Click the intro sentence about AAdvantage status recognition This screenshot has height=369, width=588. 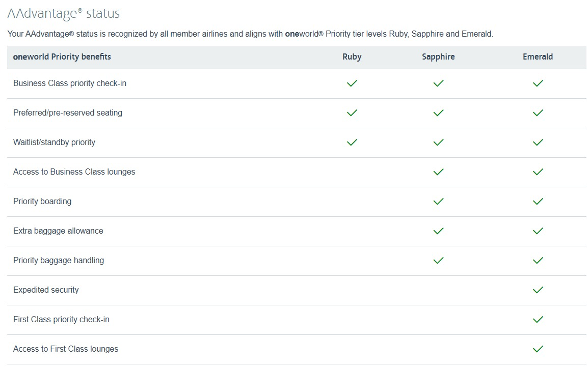[x=250, y=34]
